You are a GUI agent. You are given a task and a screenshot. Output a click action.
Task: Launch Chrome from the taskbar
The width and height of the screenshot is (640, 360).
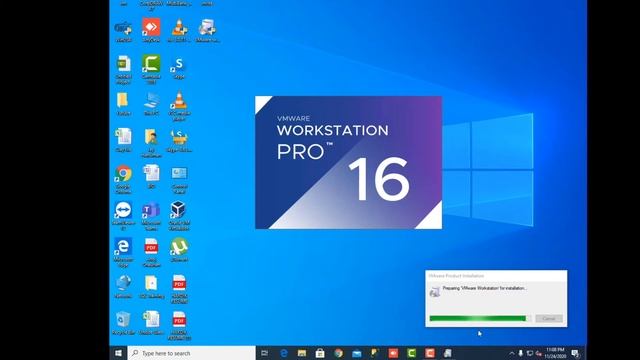(338, 353)
